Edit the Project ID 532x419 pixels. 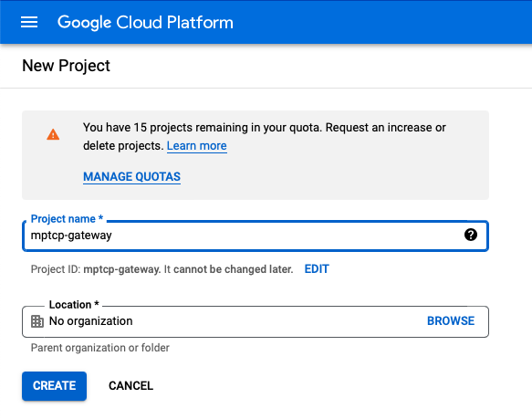[317, 269]
